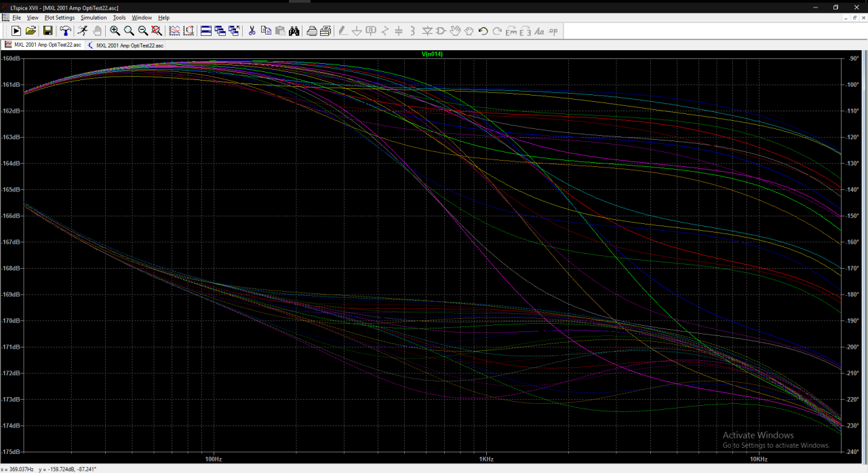This screenshot has height=473, width=868.
Task: Click the -168dB left axis label
Action: [x=10, y=268]
